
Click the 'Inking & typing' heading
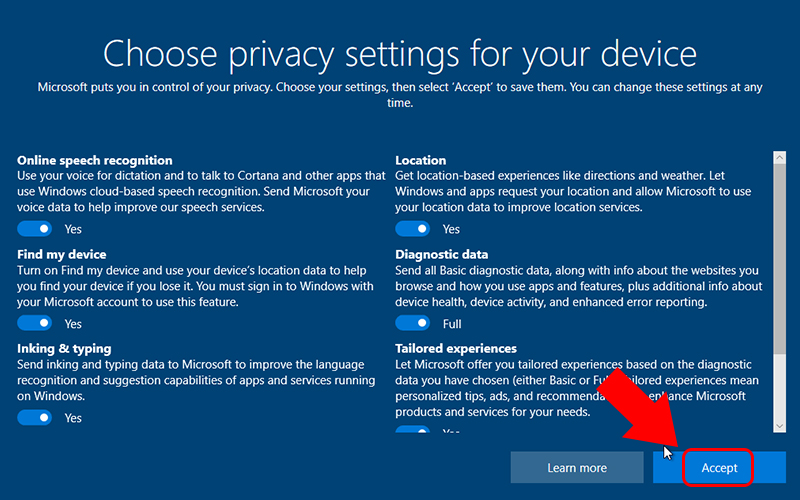pos(64,348)
